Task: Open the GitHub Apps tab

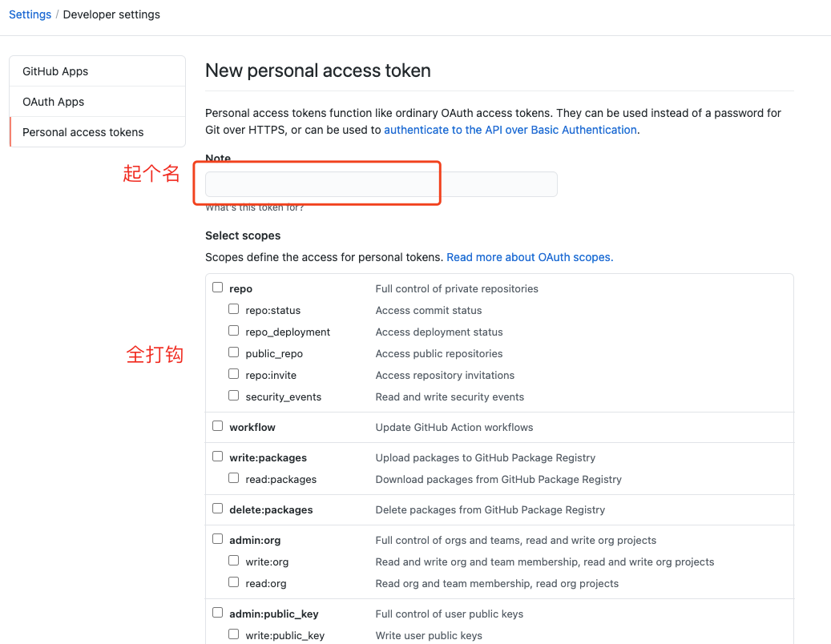Action: click(55, 71)
